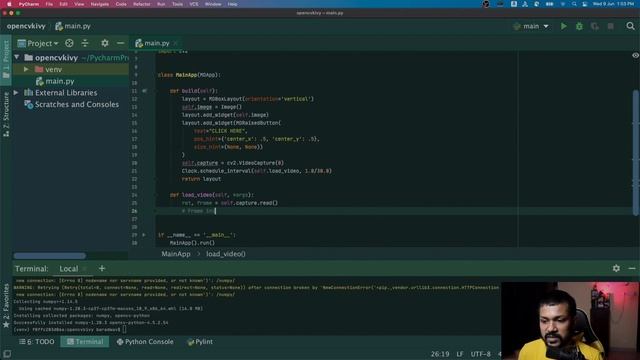Open the TODO tool window tab
The height and width of the screenshot is (360, 640).
click(37, 342)
